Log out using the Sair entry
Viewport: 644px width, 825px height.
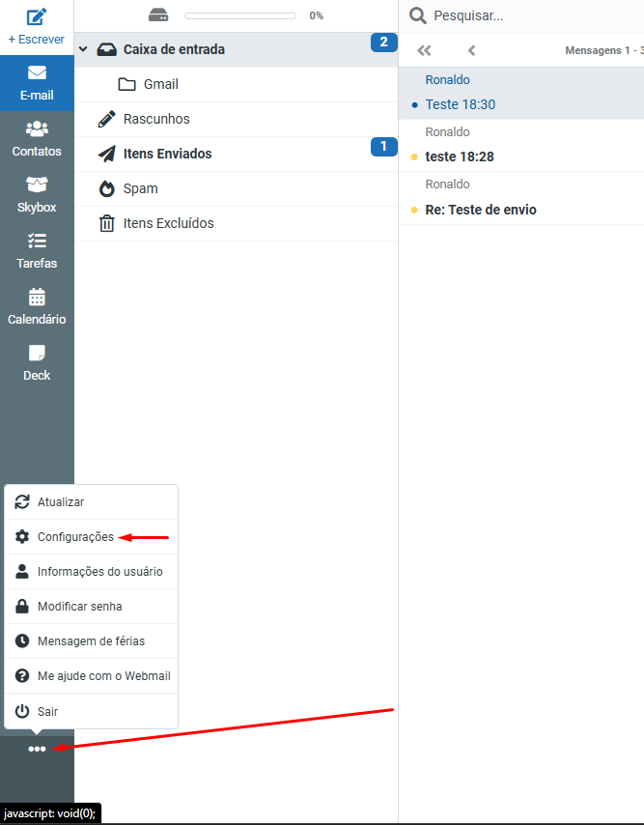tap(91, 711)
